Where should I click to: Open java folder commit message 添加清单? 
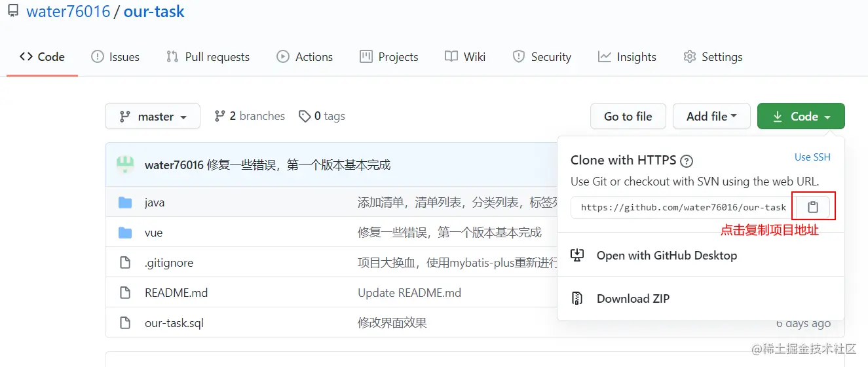pyautogui.click(x=457, y=203)
